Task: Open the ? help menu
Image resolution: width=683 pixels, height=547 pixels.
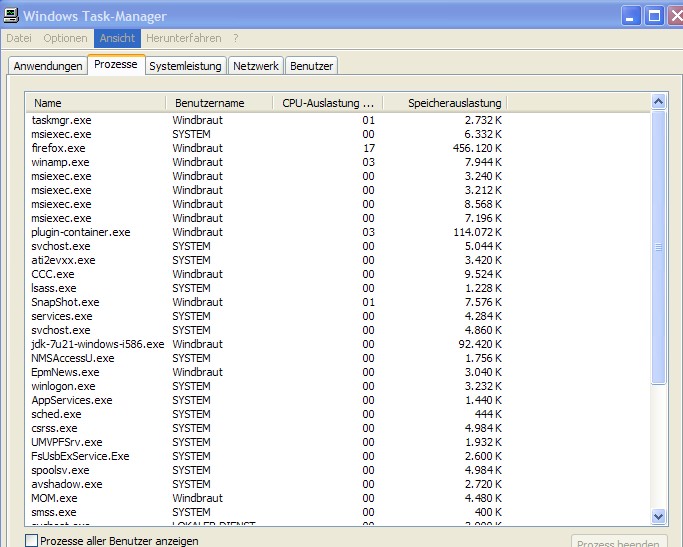Action: coord(236,38)
